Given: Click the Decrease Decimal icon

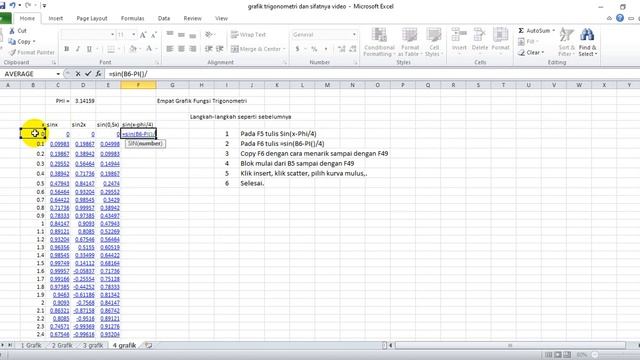Looking at the screenshot, I should tap(353, 49).
